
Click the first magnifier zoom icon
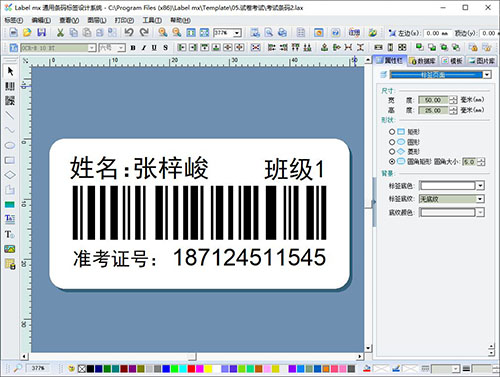click(163, 32)
